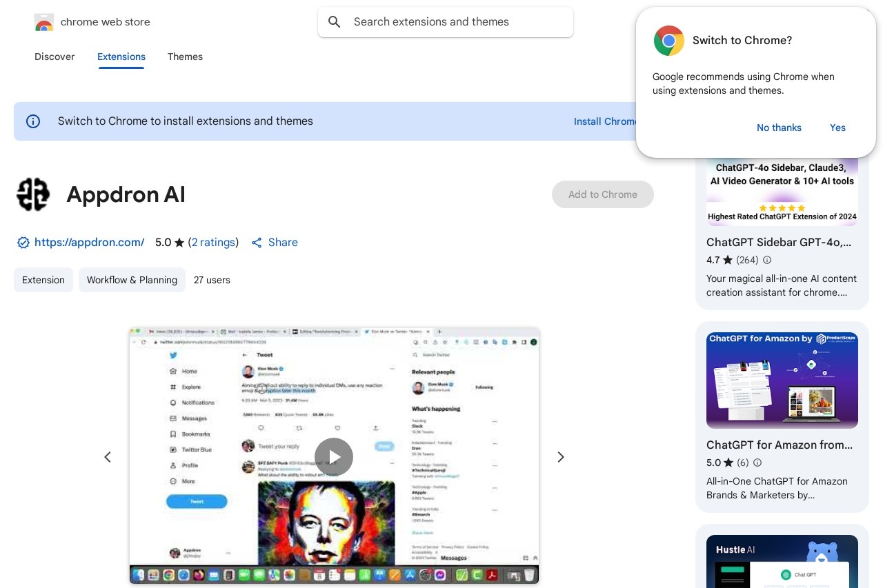
Task: Open the https://appdron.com/ link
Action: [x=90, y=243]
